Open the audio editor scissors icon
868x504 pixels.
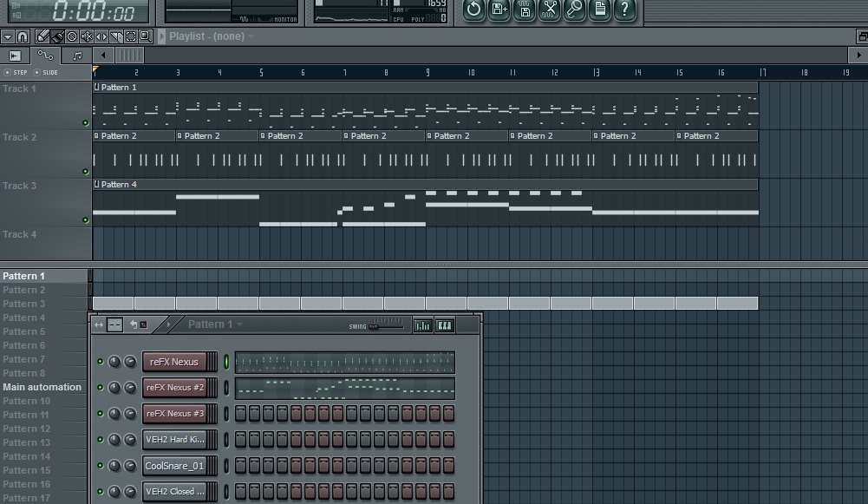click(x=549, y=9)
